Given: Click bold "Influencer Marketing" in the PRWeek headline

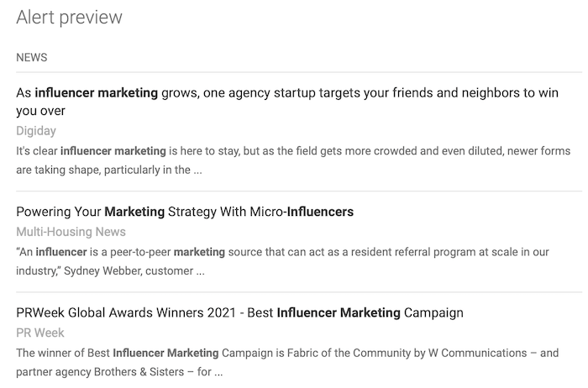Looking at the screenshot, I should 339,312.
